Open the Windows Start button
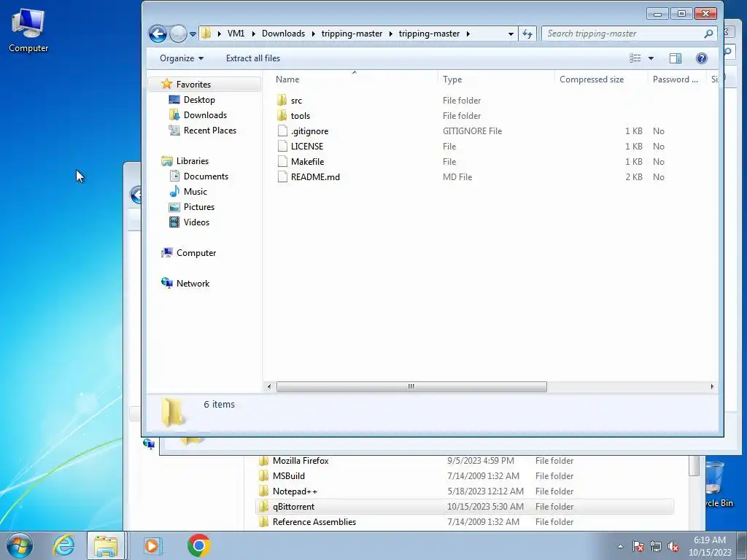Image resolution: width=747 pixels, height=560 pixels. tap(20, 545)
